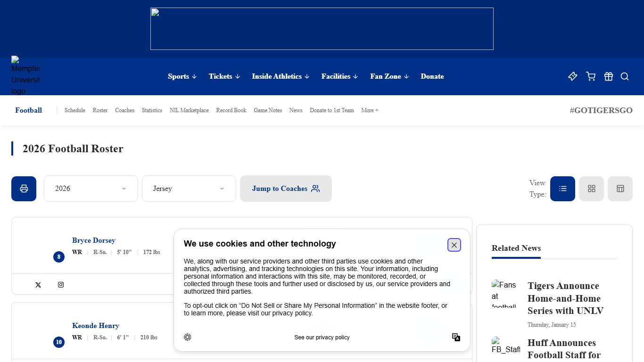
Task: Open the Schedule tab in Football nav
Action: [x=74, y=110]
